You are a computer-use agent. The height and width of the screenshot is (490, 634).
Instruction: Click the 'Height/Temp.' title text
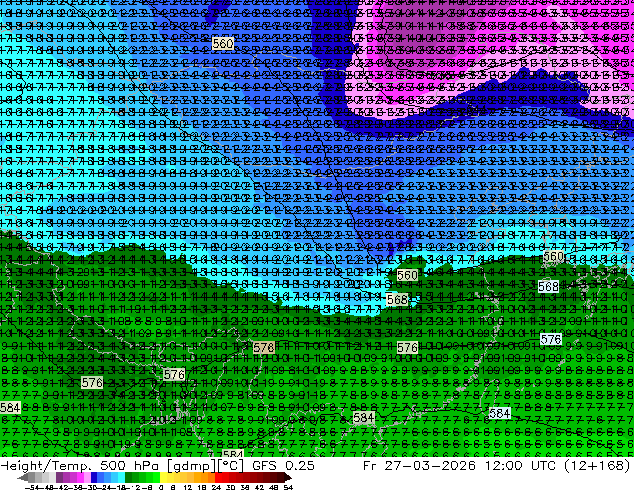pyautogui.click(x=44, y=465)
